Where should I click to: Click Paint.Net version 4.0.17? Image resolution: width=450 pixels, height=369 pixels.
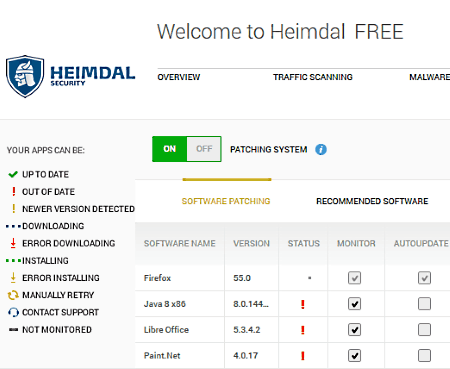click(x=246, y=355)
